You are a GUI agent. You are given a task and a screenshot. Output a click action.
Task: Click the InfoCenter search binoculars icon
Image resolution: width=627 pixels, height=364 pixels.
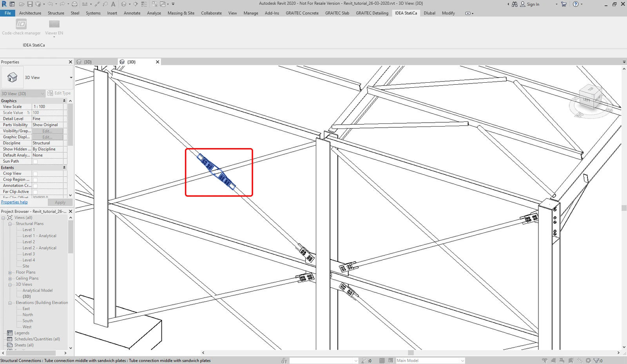coord(515,4)
